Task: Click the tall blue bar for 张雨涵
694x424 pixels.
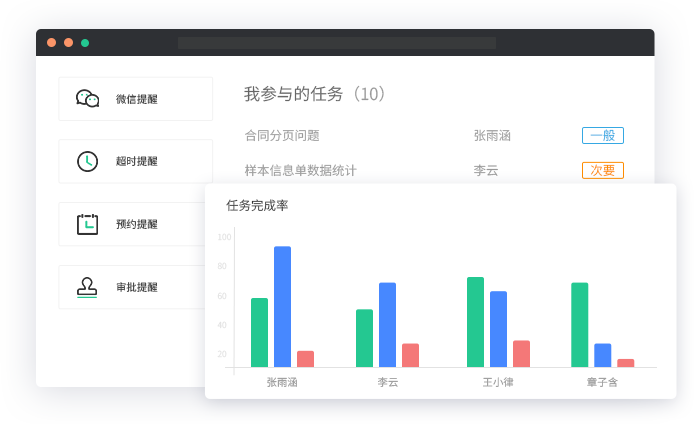Action: [282, 307]
